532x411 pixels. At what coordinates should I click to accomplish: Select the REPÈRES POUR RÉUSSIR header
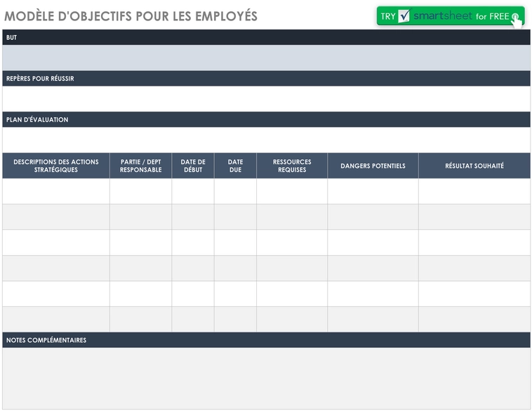[x=266, y=79]
